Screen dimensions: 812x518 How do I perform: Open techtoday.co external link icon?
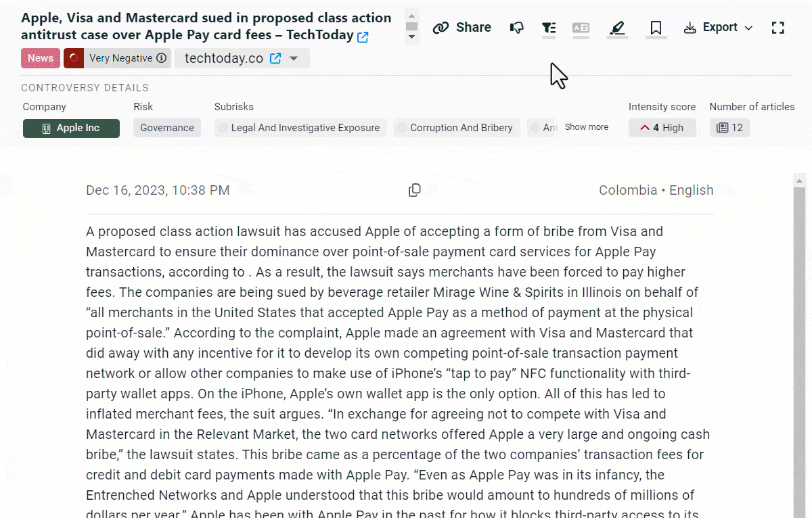click(275, 59)
